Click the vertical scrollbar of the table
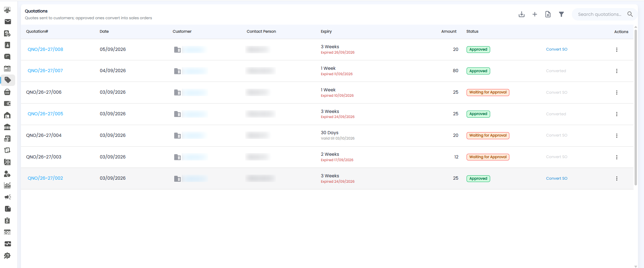Image resolution: width=644 pixels, height=268 pixels. (x=636, y=108)
